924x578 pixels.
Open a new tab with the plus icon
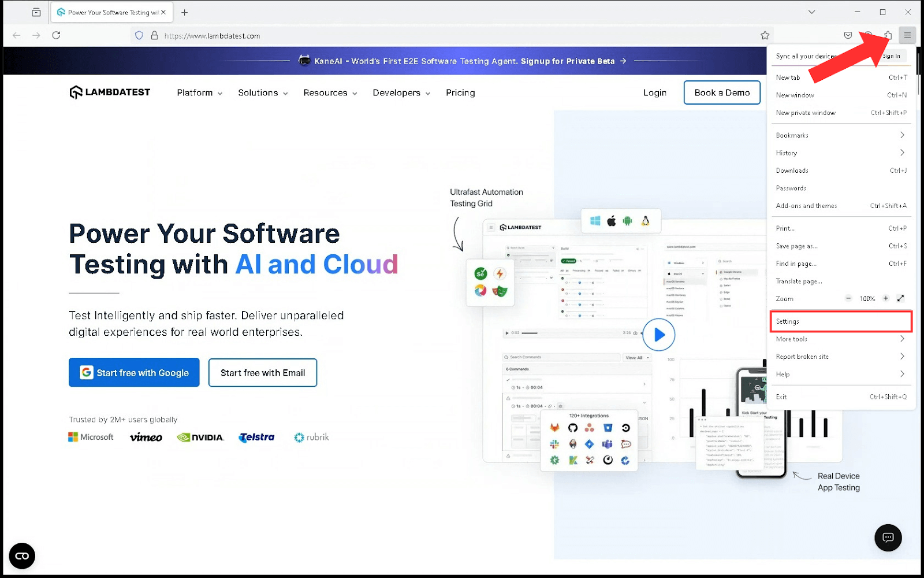185,12
